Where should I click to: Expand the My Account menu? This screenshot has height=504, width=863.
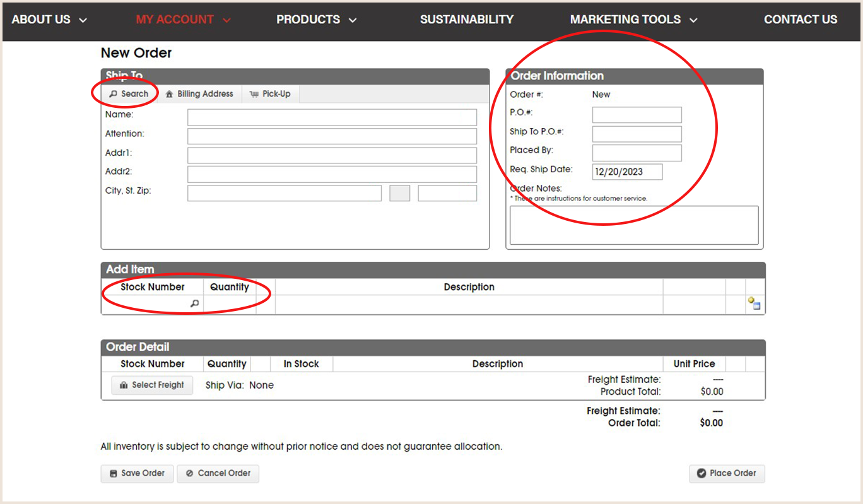coord(184,20)
